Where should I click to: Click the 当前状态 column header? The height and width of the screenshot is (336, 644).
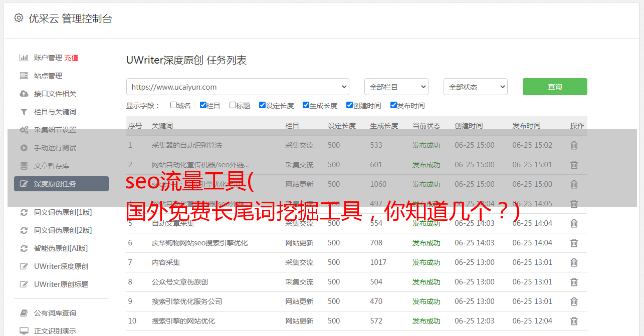point(426,126)
